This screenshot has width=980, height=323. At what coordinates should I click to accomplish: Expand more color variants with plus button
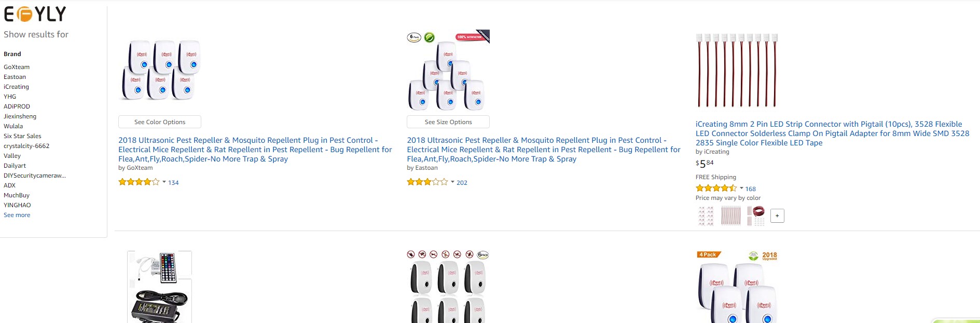pyautogui.click(x=777, y=216)
